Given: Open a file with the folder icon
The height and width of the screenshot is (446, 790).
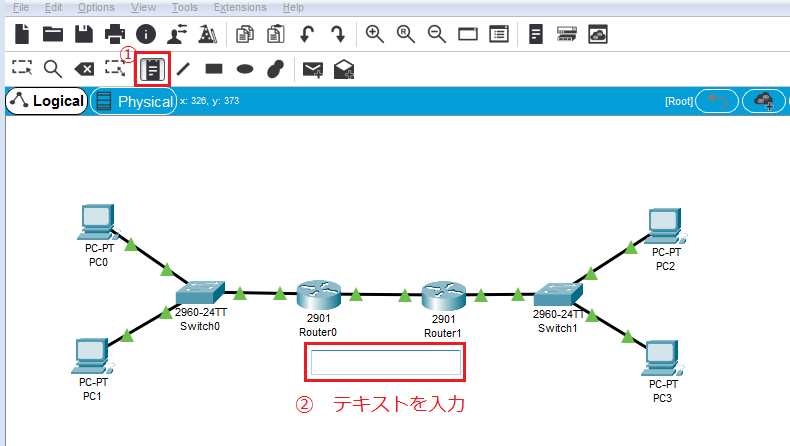Looking at the screenshot, I should (53, 34).
